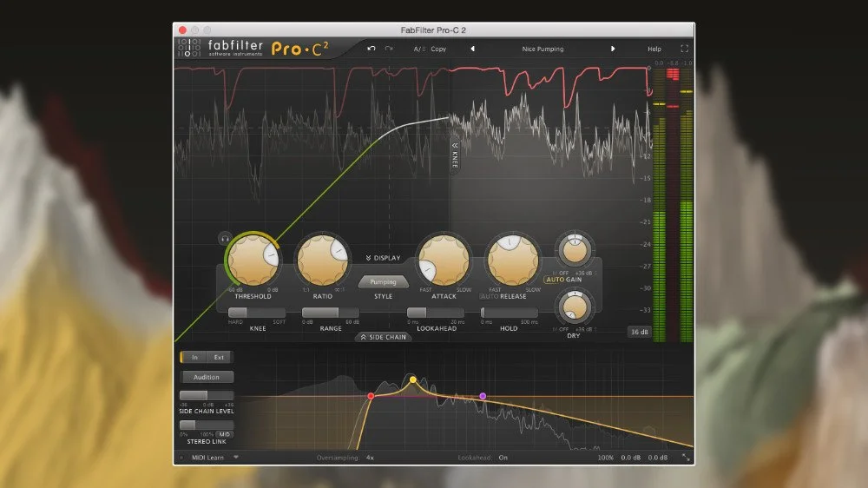The height and width of the screenshot is (488, 868).
Task: Change Oversampling 4x setting
Action: pyautogui.click(x=370, y=458)
